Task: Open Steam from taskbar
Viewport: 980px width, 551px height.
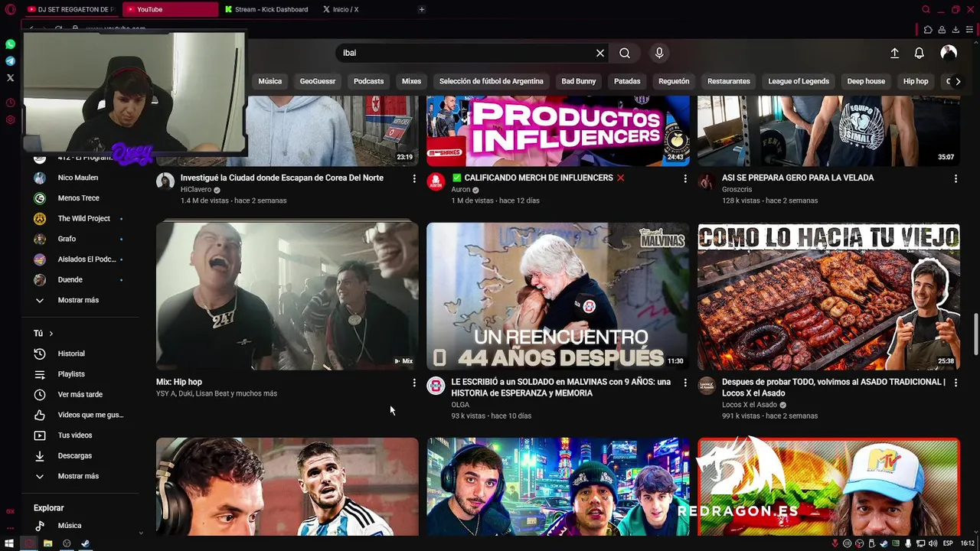Action: tap(85, 543)
